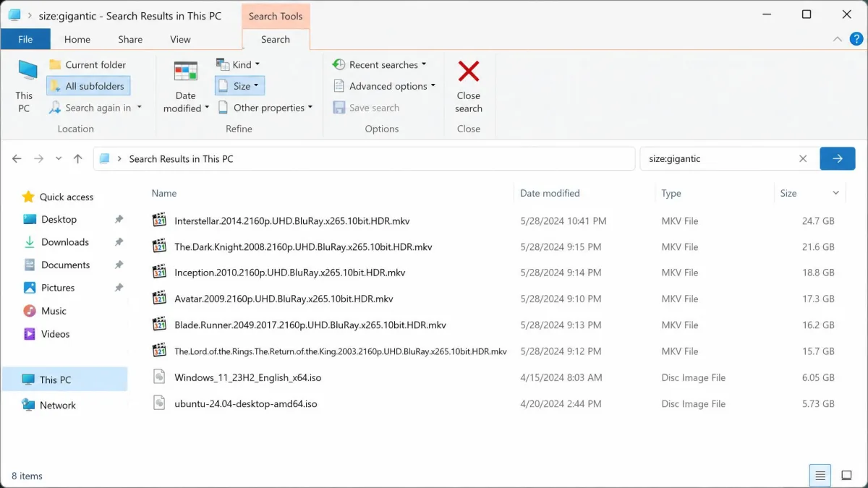Click the blue search go arrow button
Image resolution: width=868 pixels, height=488 pixels.
[x=838, y=158]
